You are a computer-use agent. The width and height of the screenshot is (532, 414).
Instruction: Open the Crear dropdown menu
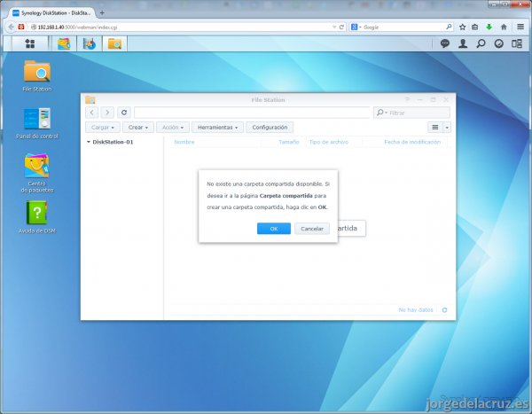(138, 128)
